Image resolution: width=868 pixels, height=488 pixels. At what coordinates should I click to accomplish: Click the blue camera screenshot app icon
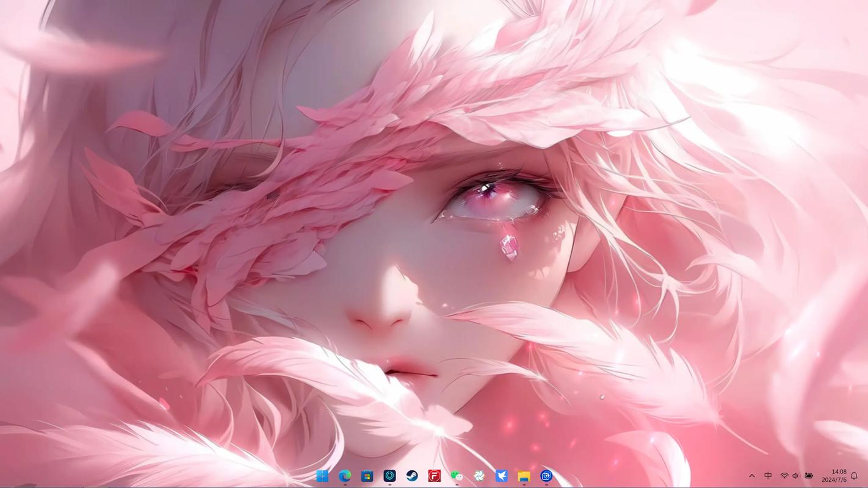tap(546, 476)
